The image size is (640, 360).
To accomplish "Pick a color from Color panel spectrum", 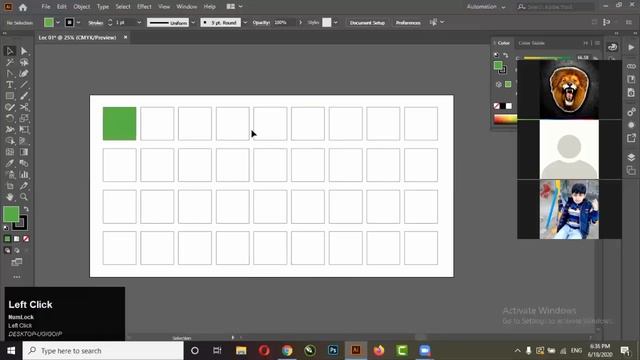I will pyautogui.click(x=505, y=119).
